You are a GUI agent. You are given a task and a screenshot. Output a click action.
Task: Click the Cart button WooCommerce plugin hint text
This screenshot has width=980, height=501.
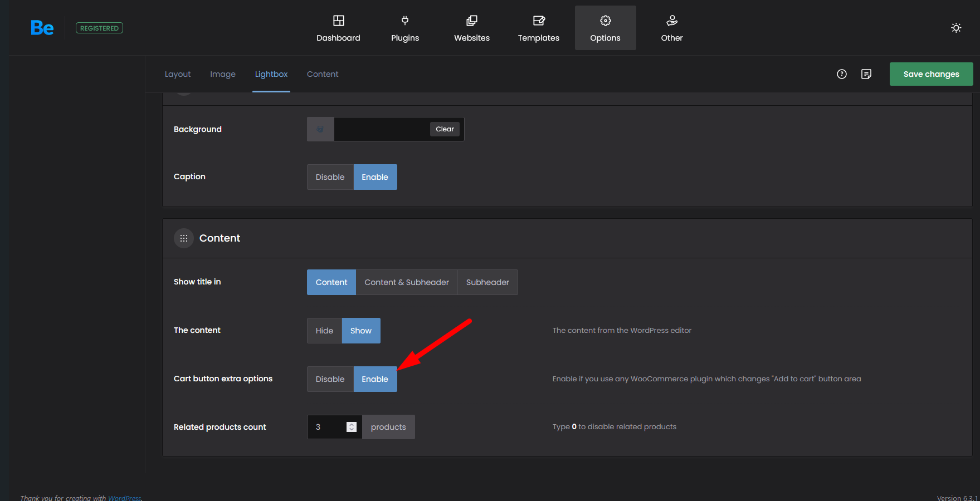tap(706, 379)
